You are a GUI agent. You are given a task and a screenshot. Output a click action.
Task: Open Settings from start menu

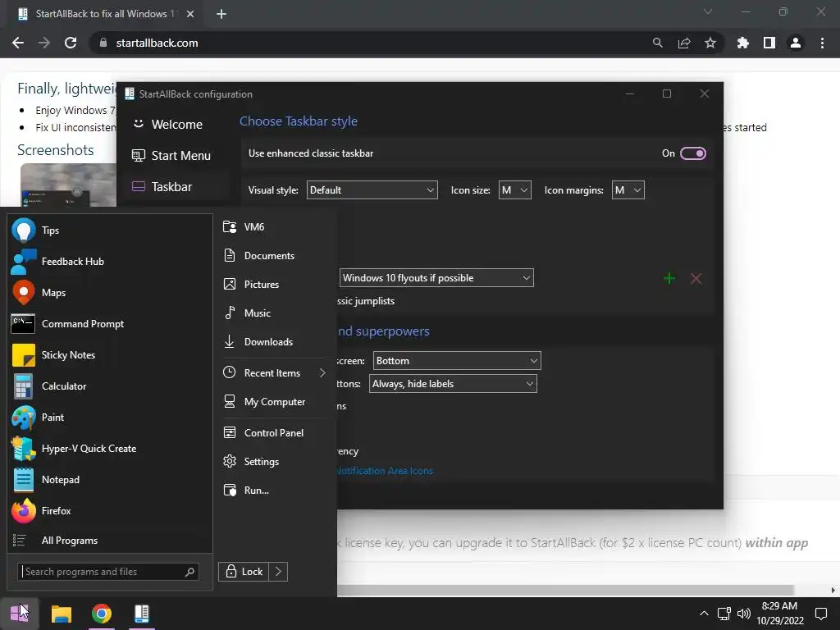[274, 462]
